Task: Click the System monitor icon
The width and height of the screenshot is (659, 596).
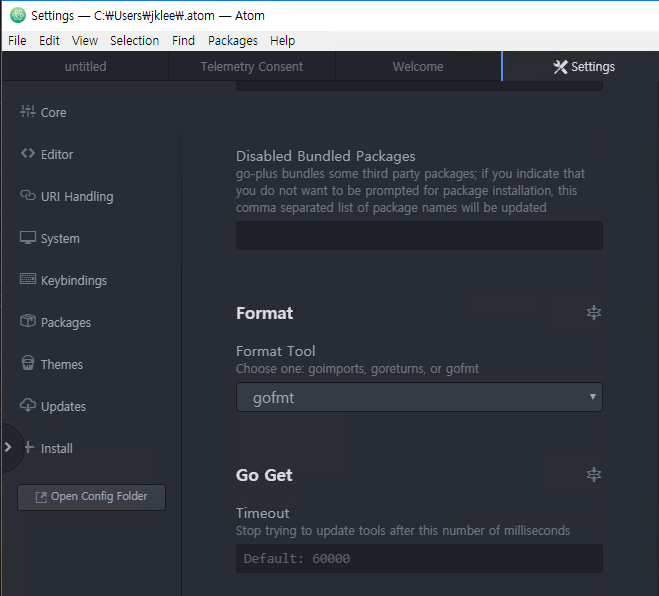Action: [28, 238]
